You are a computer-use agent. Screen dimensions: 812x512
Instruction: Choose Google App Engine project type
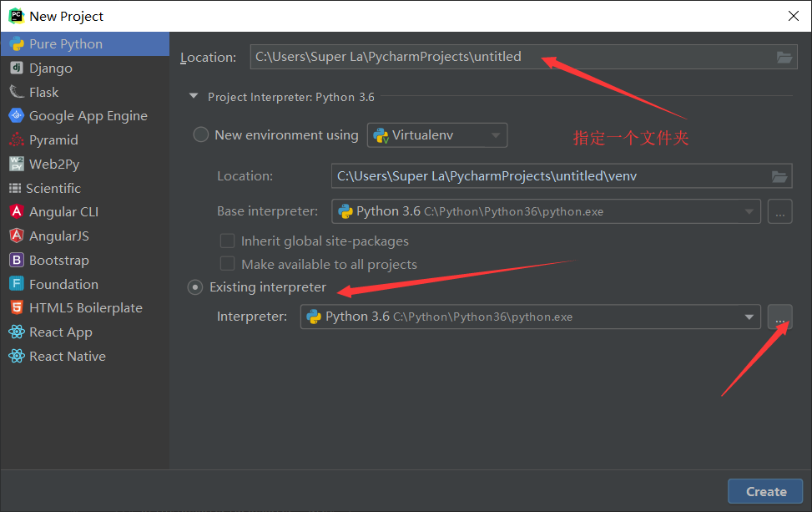[85, 115]
